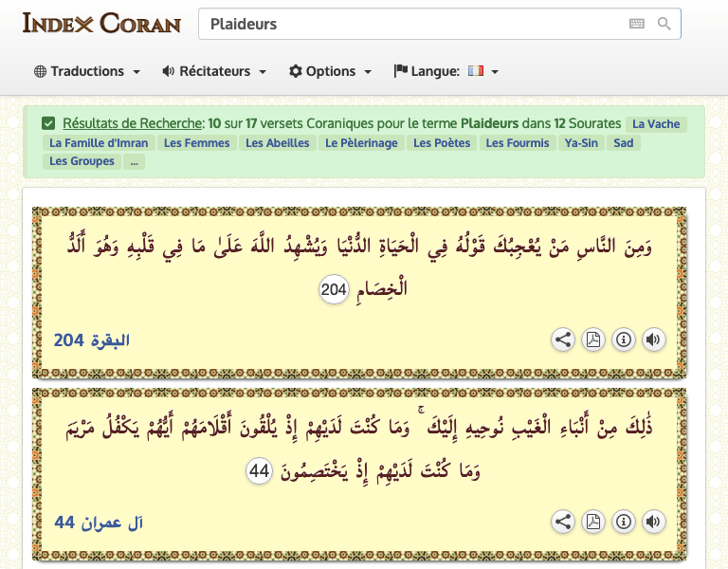Image resolution: width=728 pixels, height=569 pixels.
Task: Change language via Langue dropdown
Action: [446, 71]
